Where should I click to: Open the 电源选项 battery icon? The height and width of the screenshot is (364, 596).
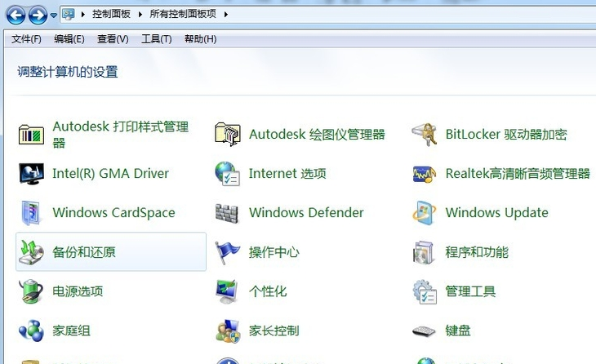tap(31, 291)
